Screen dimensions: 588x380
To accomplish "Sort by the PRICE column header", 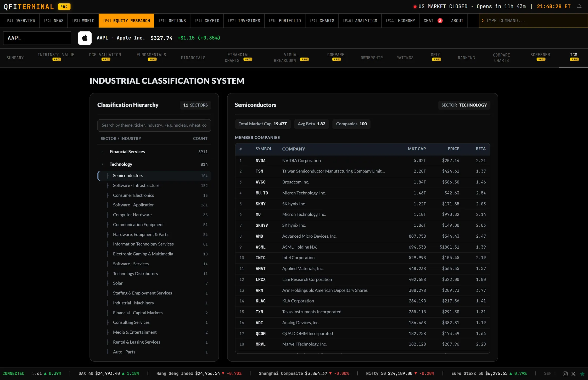I will pos(453,149).
